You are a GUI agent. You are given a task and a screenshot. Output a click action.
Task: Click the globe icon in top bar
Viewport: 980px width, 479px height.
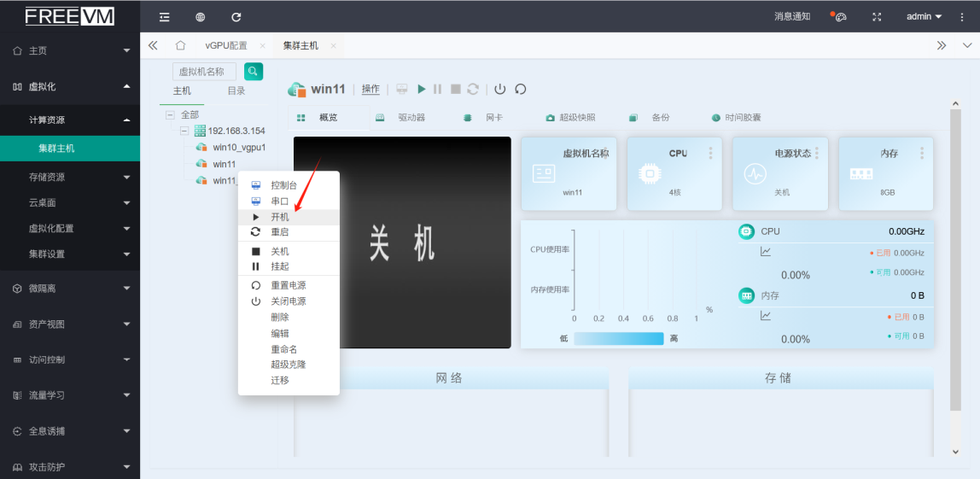pos(200,17)
